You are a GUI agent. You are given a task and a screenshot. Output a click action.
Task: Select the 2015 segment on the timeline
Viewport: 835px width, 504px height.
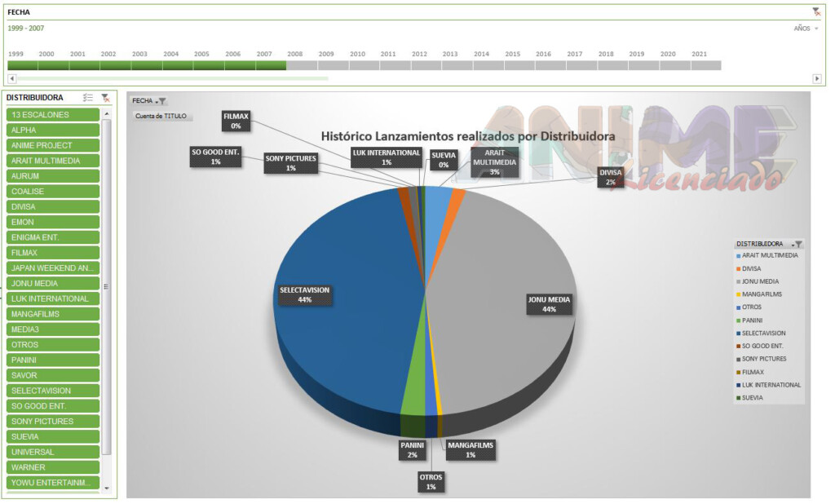(x=519, y=65)
